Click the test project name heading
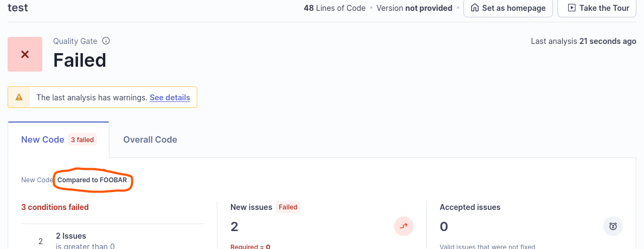The height and width of the screenshot is (249, 644). pos(18,8)
